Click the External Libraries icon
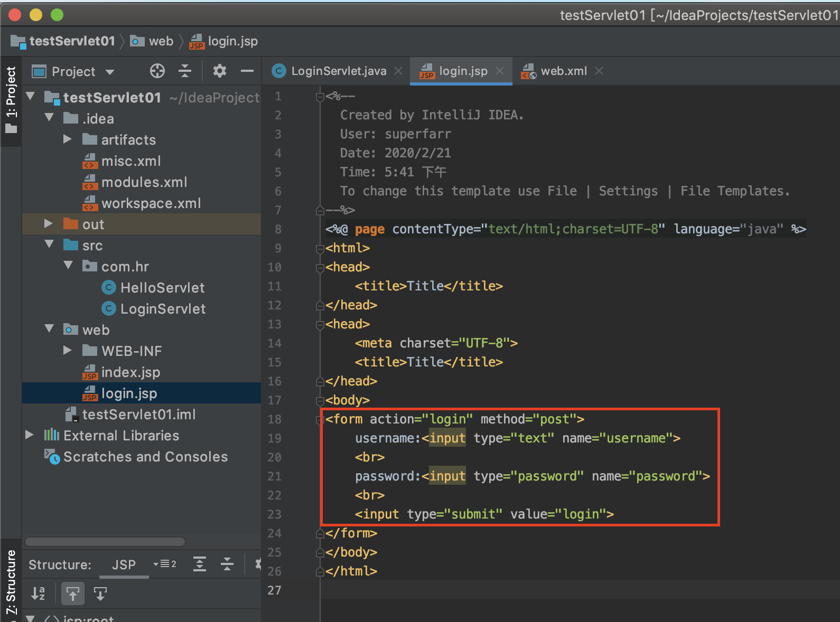This screenshot has width=840, height=622. point(52,435)
